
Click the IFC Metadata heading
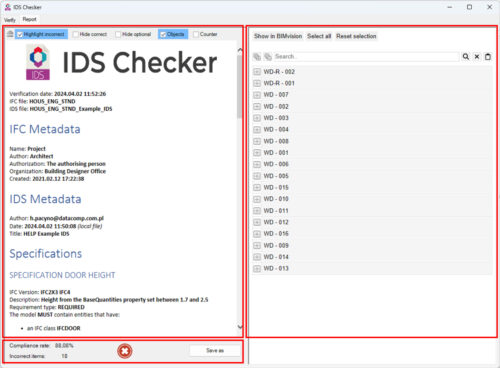[45, 129]
